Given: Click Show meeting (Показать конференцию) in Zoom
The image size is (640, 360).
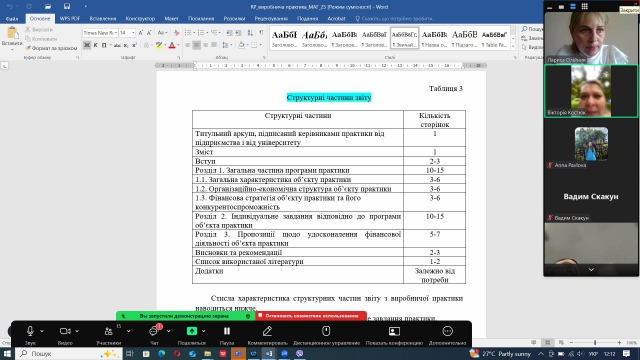Looking at the screenshot, I should point(394,334).
